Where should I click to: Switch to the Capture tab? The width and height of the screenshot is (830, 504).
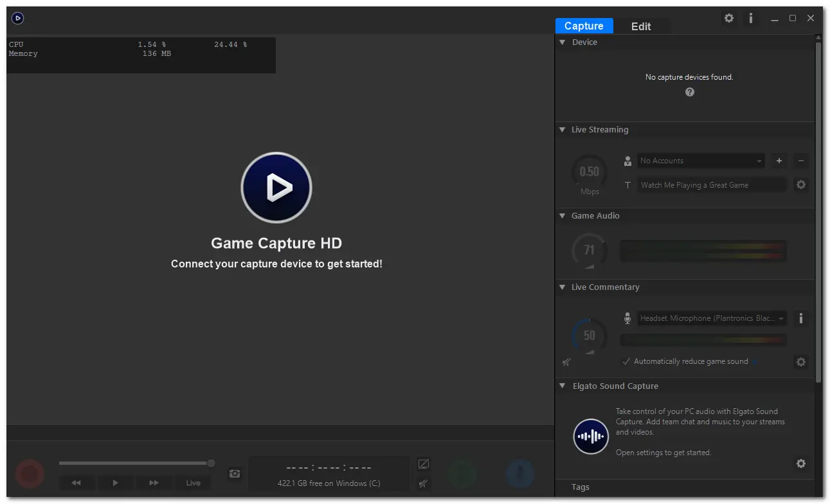click(x=584, y=26)
